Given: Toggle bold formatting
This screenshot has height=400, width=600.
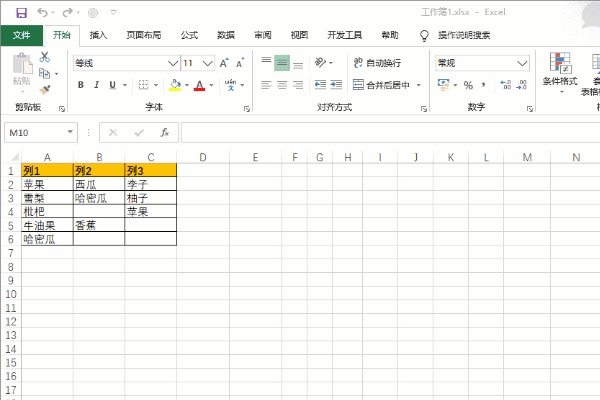Looking at the screenshot, I should 81,85.
